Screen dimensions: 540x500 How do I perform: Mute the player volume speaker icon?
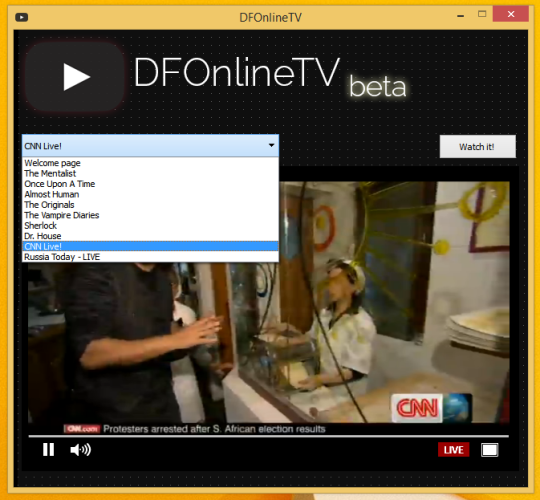80,450
